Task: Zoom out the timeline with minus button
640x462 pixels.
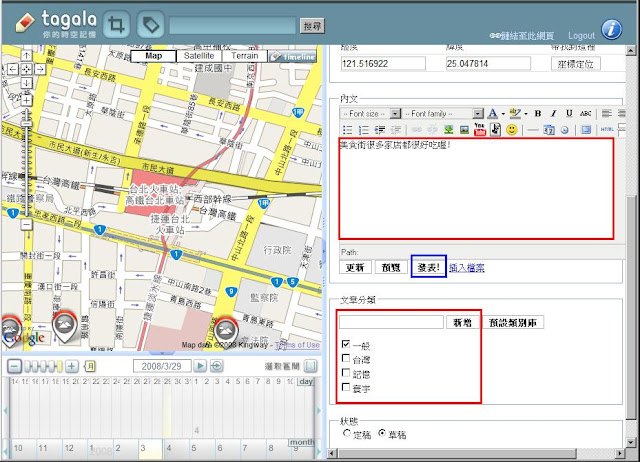Action: [14, 366]
